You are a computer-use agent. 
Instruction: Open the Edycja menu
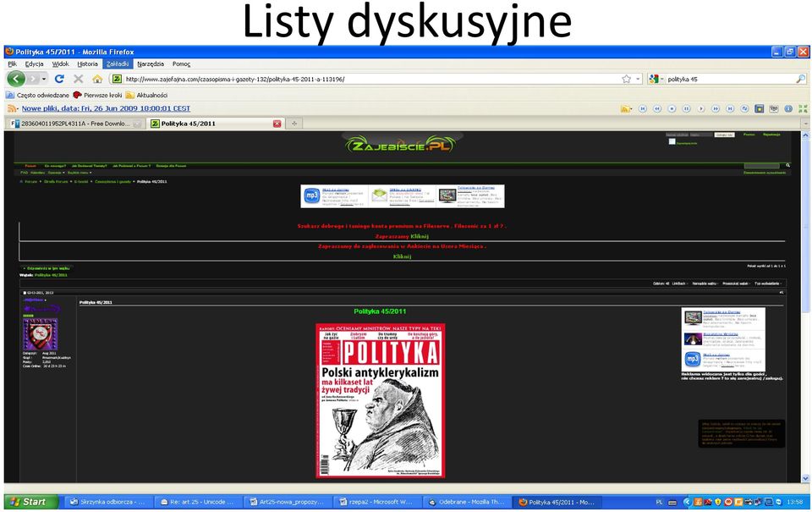pos(34,63)
